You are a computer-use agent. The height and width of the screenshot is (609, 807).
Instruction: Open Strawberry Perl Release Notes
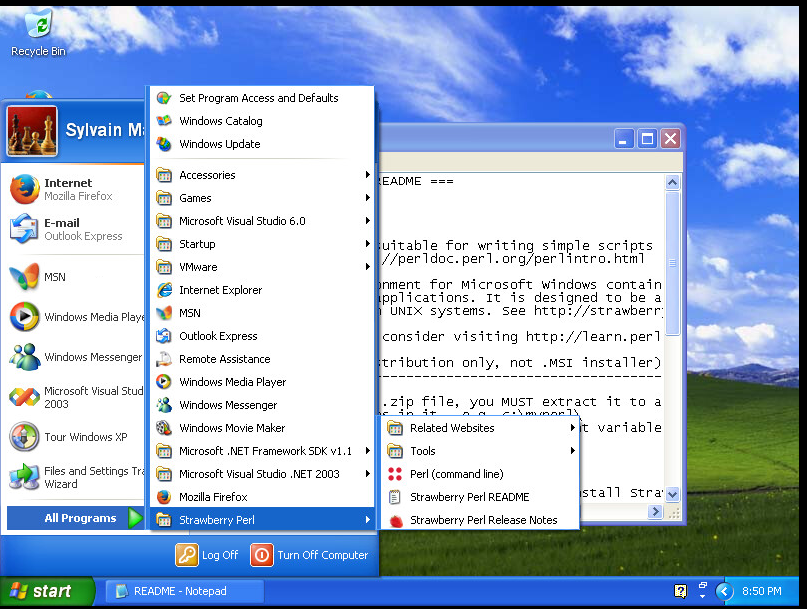click(483, 520)
